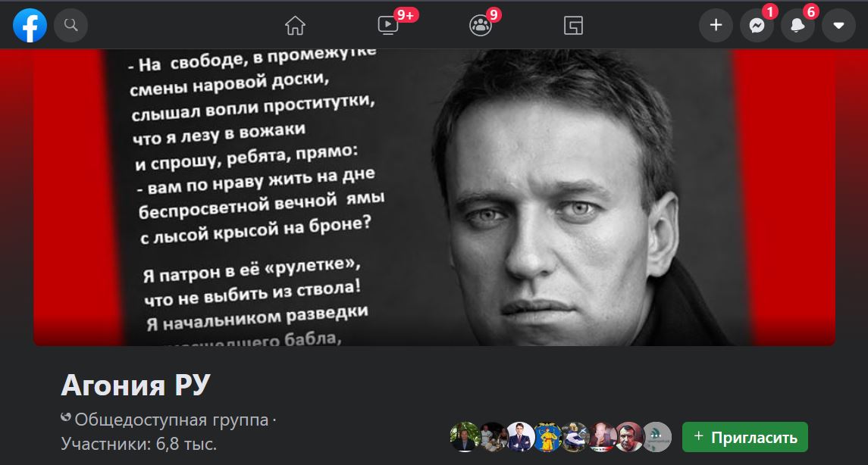Click the globe public icon beside group type
Viewport: 868px width, 465px height.
point(66,417)
